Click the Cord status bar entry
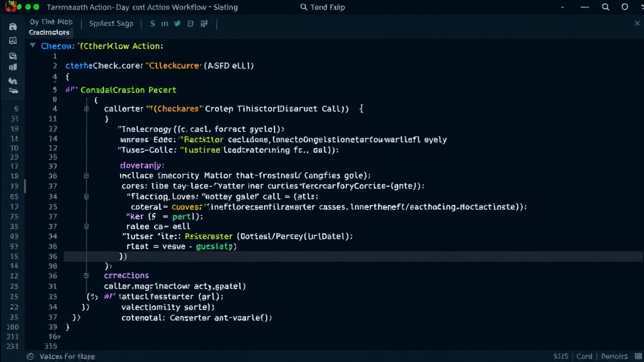Screen dimensions: 644x362 (x=584, y=356)
